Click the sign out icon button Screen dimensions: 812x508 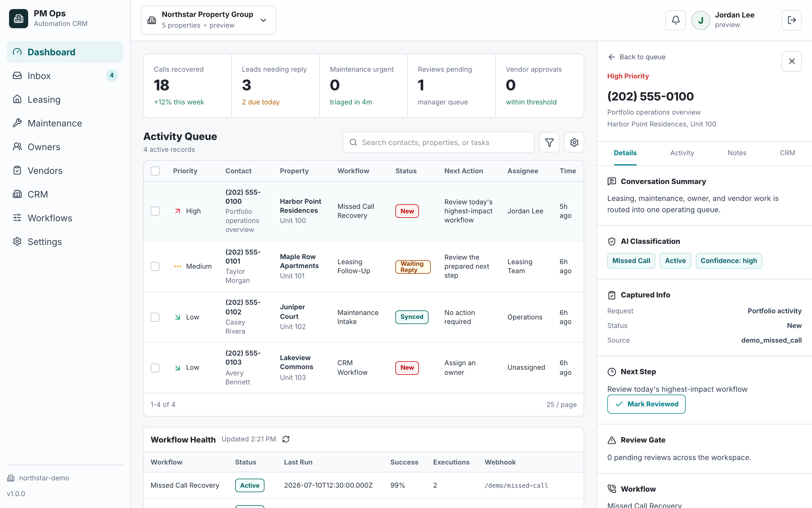(791, 20)
